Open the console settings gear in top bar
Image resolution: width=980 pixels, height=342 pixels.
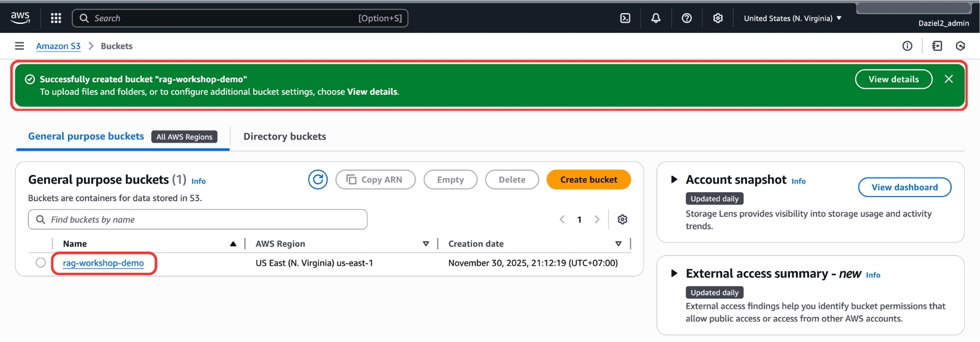(718, 18)
